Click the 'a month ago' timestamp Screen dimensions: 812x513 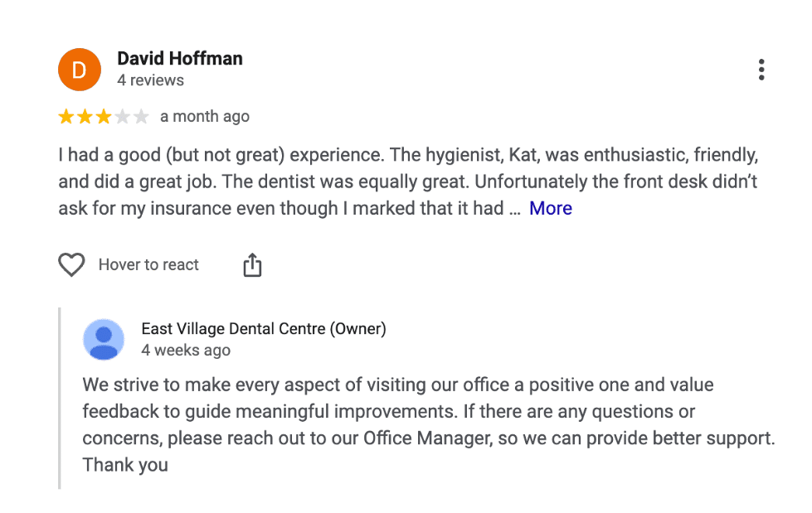(x=205, y=117)
